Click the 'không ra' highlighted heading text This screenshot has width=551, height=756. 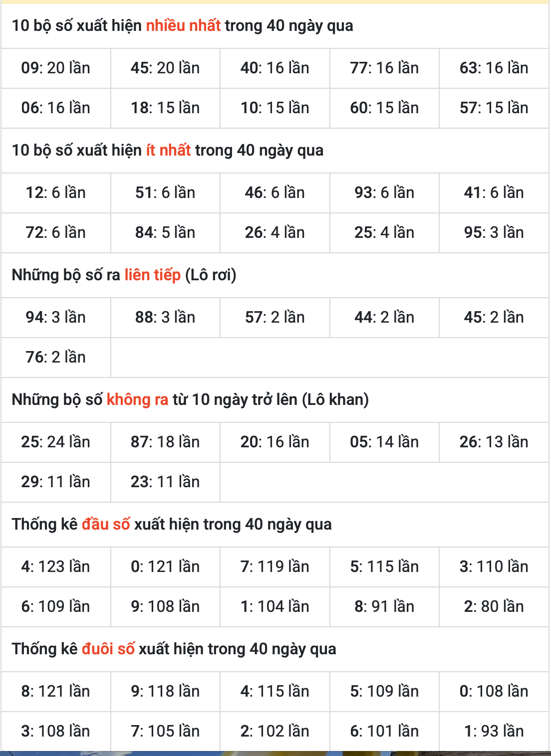[137, 399]
